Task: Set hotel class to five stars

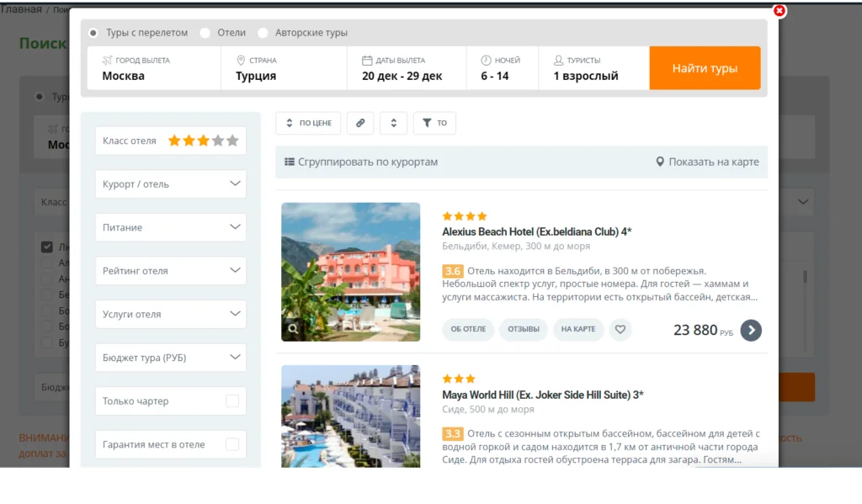Action: pos(232,141)
